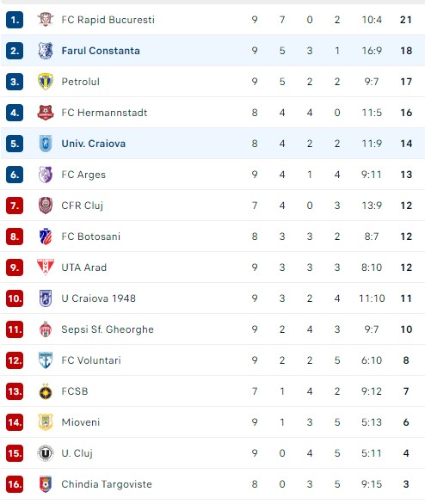The image size is (425, 504).
Task: Click the FC Botosani crest icon
Action: pyautogui.click(x=46, y=237)
